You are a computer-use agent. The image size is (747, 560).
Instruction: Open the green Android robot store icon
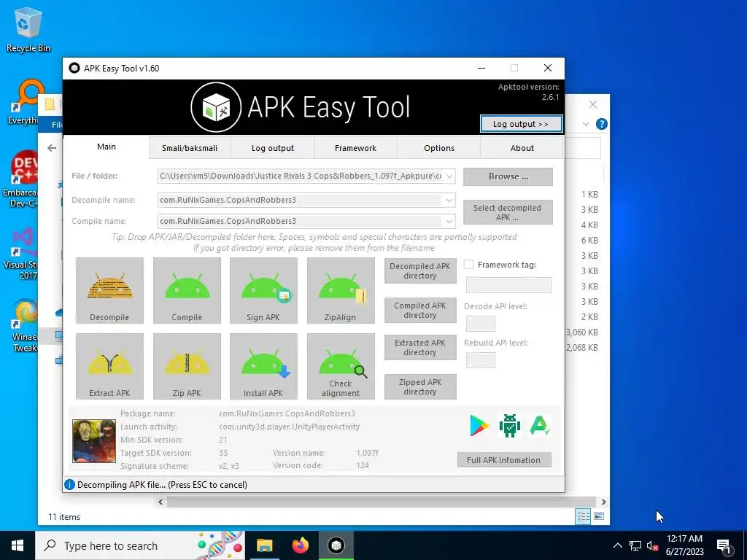pos(509,425)
